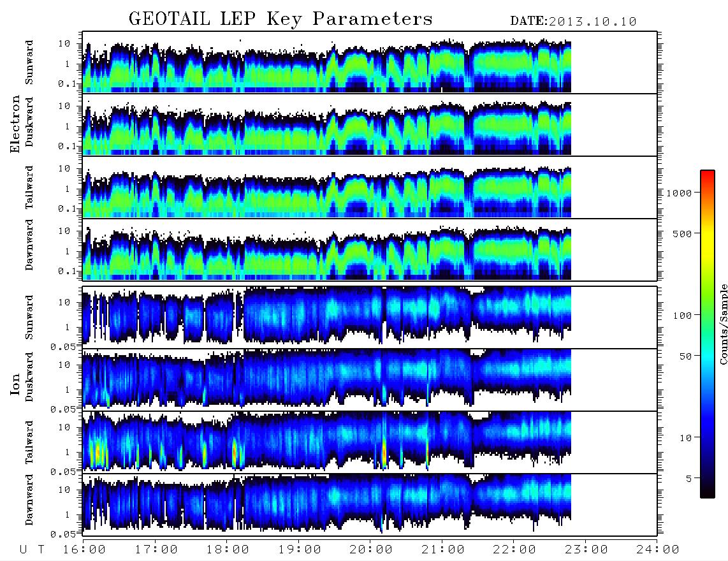Screen dimensions: 728x561
Task: Click the Ion Sunward spectrogram panel
Action: [370, 317]
